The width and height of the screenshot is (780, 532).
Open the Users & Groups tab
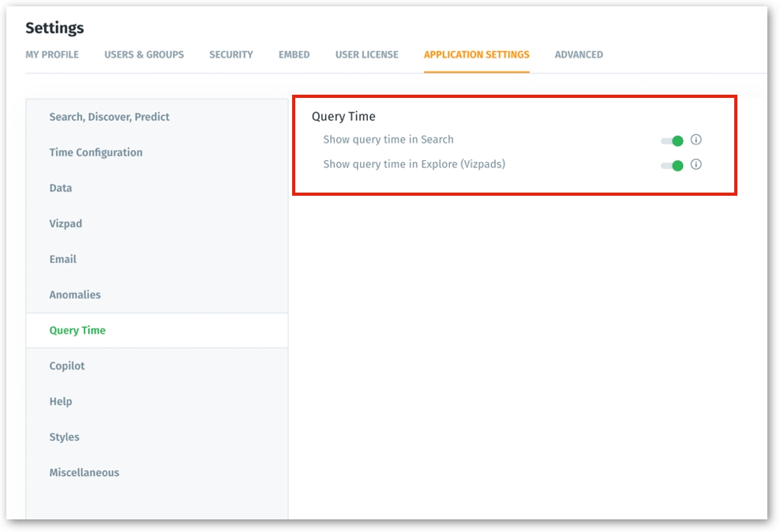[144, 54]
